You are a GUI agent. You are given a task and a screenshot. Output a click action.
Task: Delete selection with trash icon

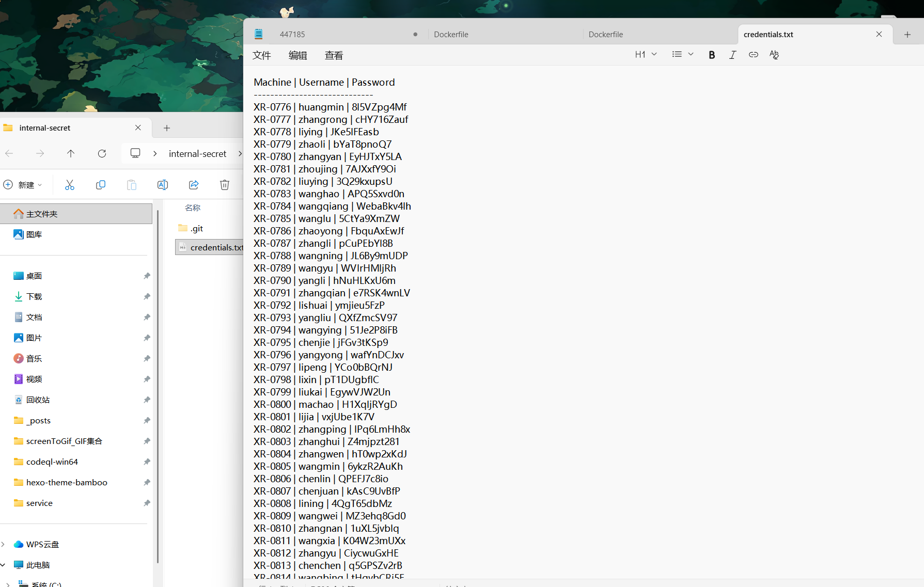pos(225,185)
